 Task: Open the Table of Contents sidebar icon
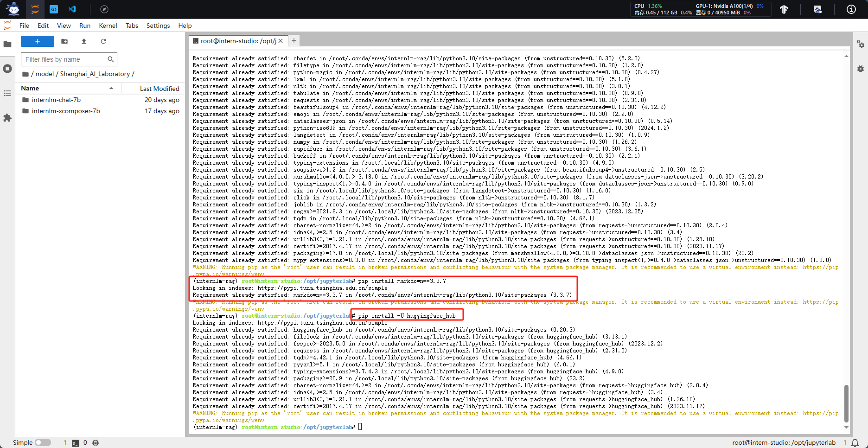(x=7, y=93)
